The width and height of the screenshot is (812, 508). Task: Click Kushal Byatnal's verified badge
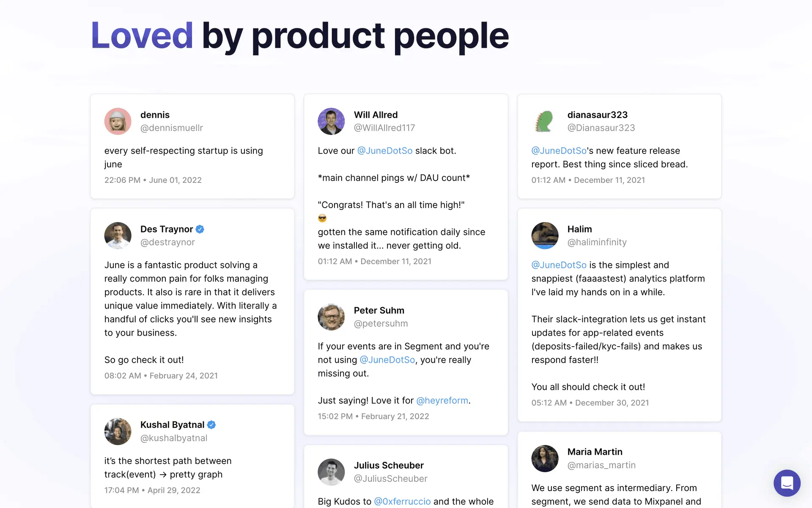pyautogui.click(x=211, y=425)
